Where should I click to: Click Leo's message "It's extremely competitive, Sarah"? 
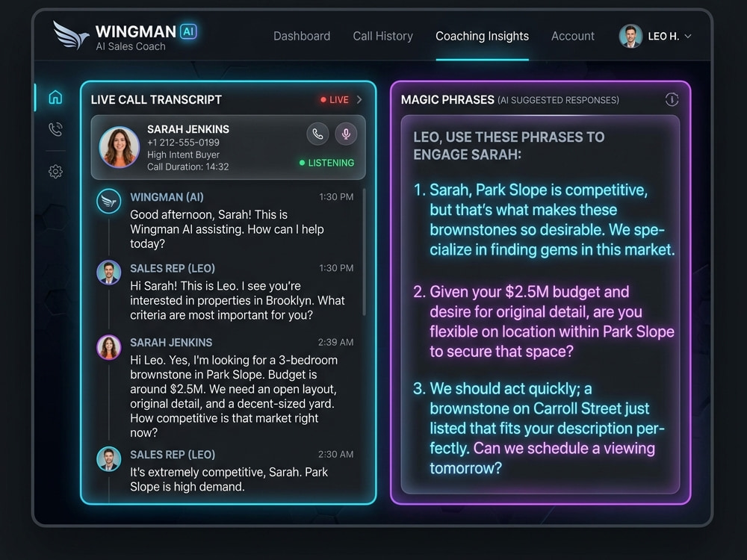229,479
